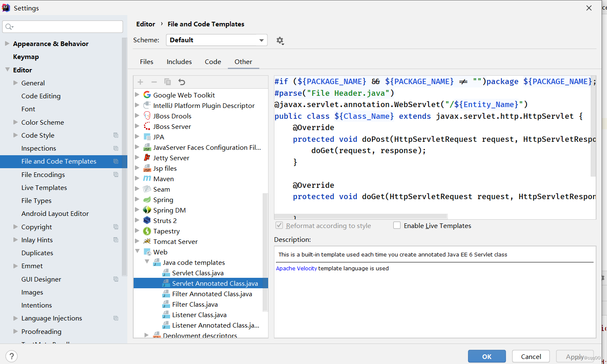The width and height of the screenshot is (607, 364).
Task: Select Filter Annotated Class.java template
Action: (212, 294)
